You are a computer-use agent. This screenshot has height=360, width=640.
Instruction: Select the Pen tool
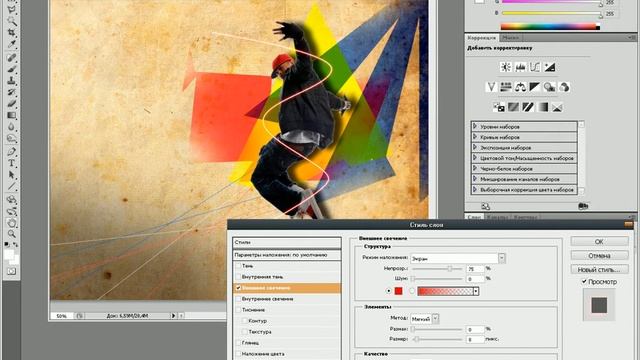pos(12,152)
